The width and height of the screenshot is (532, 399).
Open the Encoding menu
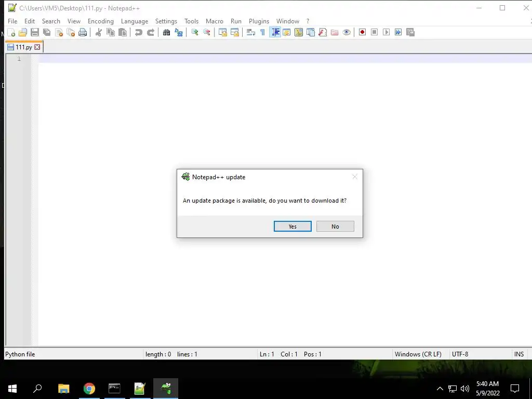101,21
